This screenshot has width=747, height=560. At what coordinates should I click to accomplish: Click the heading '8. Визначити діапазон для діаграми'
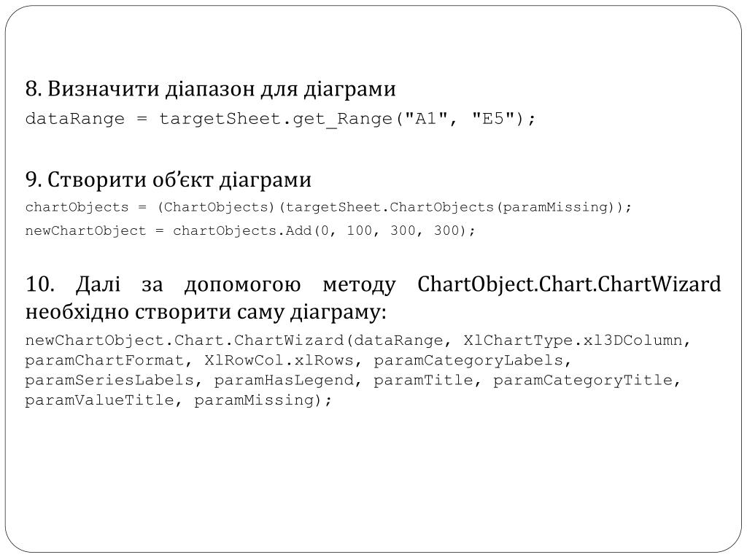(x=211, y=89)
